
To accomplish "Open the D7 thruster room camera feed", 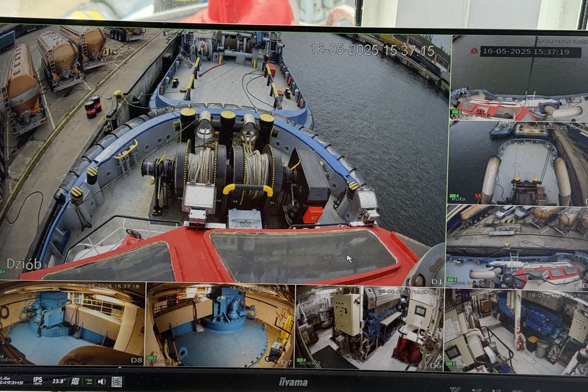I will pyautogui.click(x=220, y=325).
